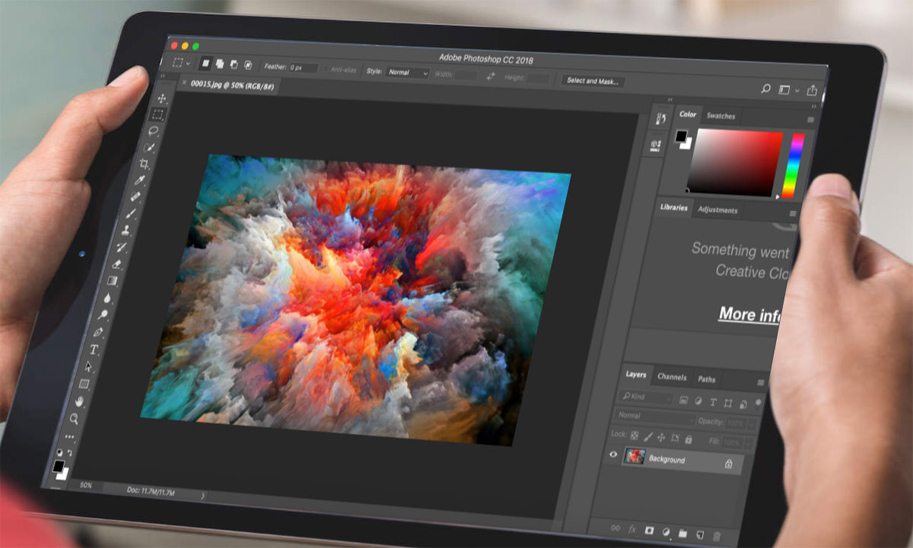Add a layer mask from Layers footer
This screenshot has width=913, height=548.
tap(648, 529)
